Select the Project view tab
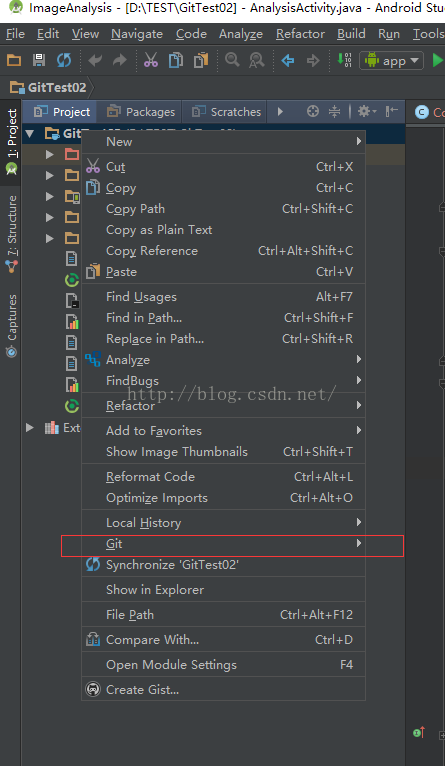The width and height of the screenshot is (445, 766). 61,112
